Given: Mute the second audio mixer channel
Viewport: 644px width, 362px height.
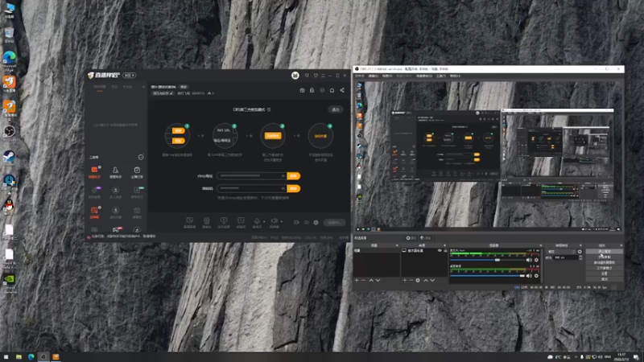Looking at the screenshot, I should click(529, 276).
